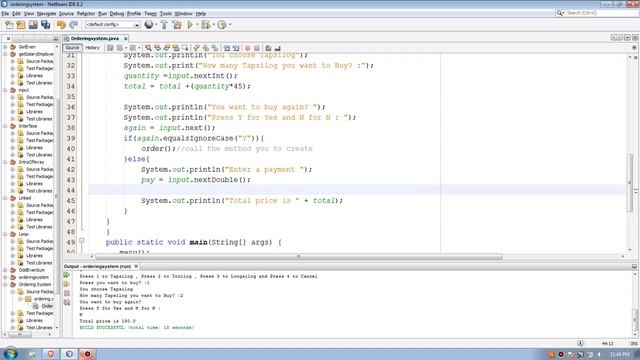Image resolution: width=640 pixels, height=360 pixels.
Task: Open the File menu
Action: point(5,13)
